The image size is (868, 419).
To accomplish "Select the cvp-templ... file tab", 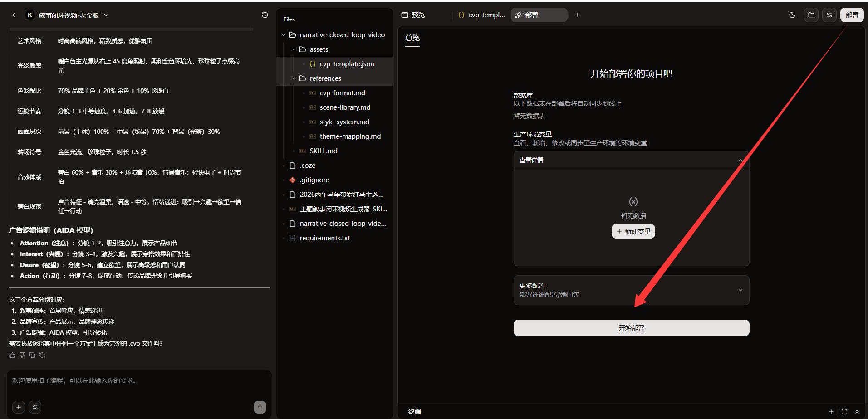I will tap(482, 15).
